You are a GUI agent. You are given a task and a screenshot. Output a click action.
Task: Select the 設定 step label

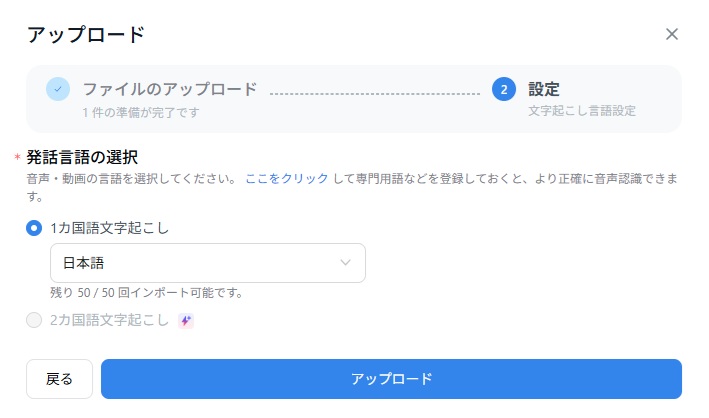544,89
